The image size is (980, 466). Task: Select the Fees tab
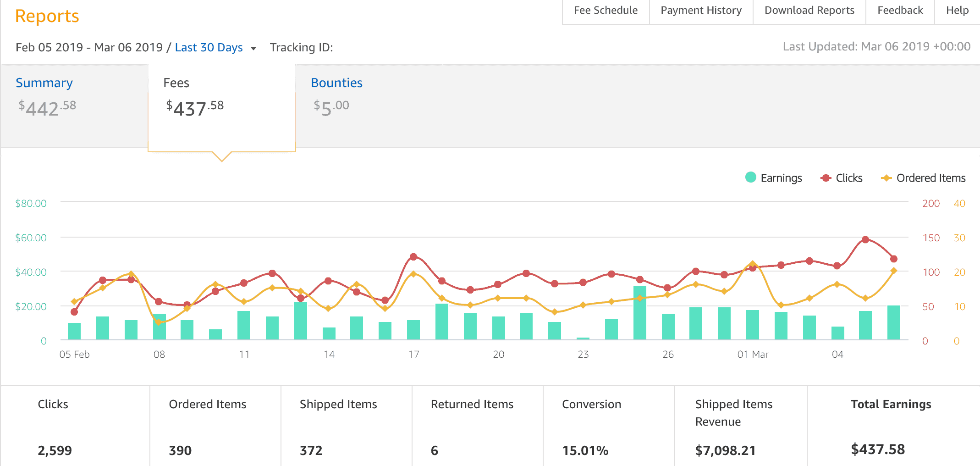(176, 83)
